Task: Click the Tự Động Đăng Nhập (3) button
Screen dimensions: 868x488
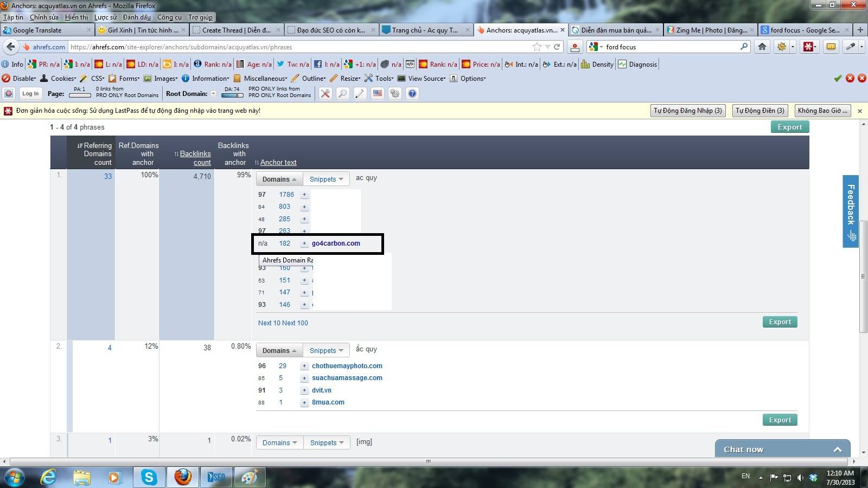Action: tap(688, 111)
